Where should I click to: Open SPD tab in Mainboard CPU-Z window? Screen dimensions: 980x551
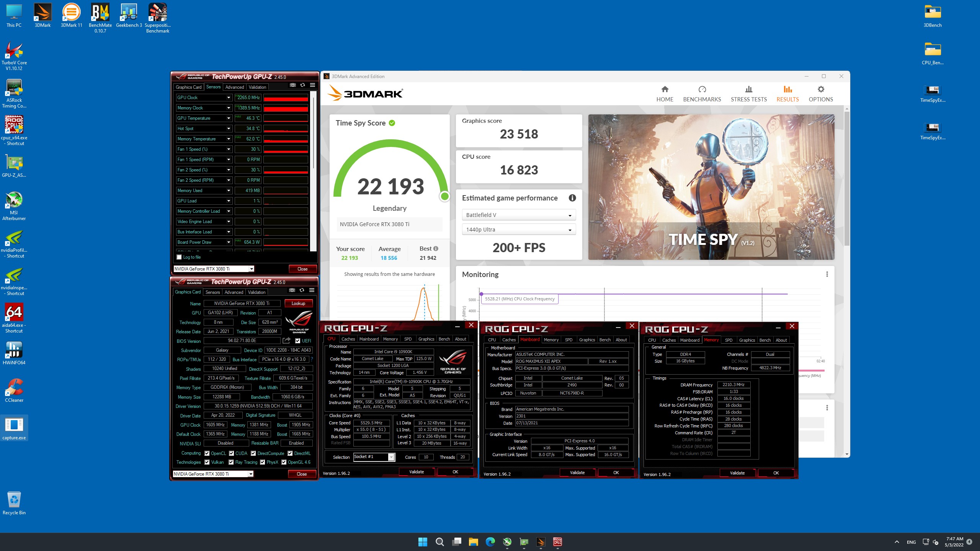coord(568,340)
